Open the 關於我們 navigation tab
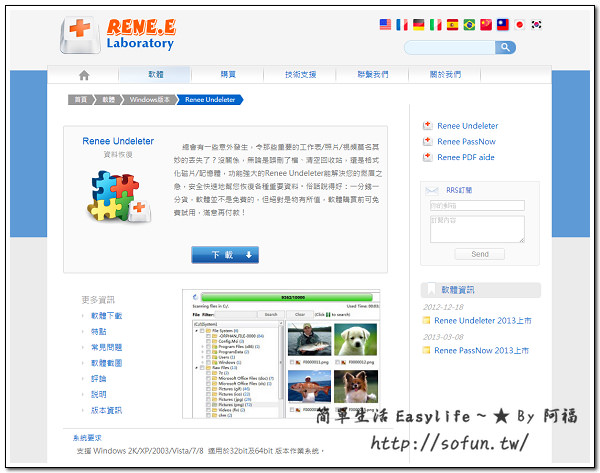Image resolution: width=600 pixels, height=473 pixels. 445,75
